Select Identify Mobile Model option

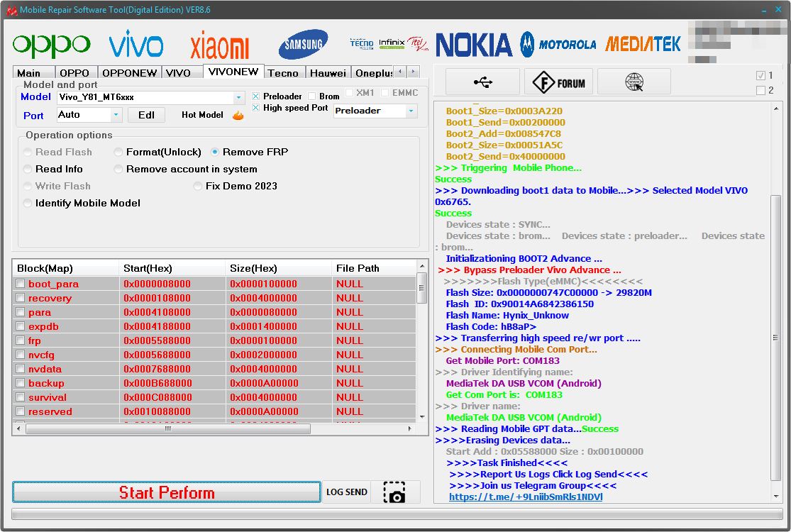pyautogui.click(x=28, y=203)
